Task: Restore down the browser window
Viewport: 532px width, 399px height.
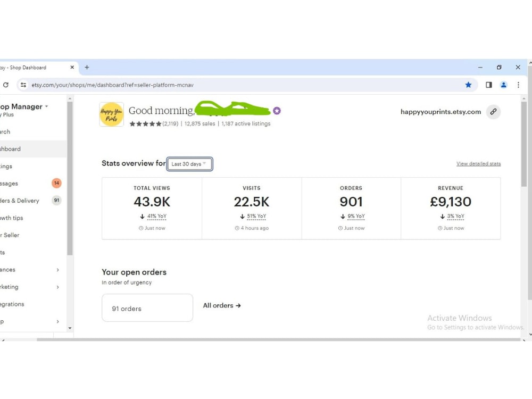Action: tap(499, 67)
